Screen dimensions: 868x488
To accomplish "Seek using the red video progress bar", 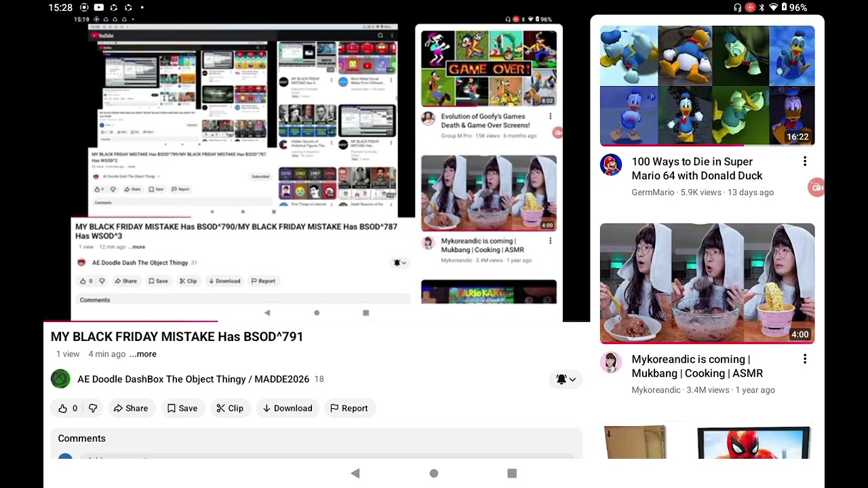I will pyautogui.click(x=317, y=321).
